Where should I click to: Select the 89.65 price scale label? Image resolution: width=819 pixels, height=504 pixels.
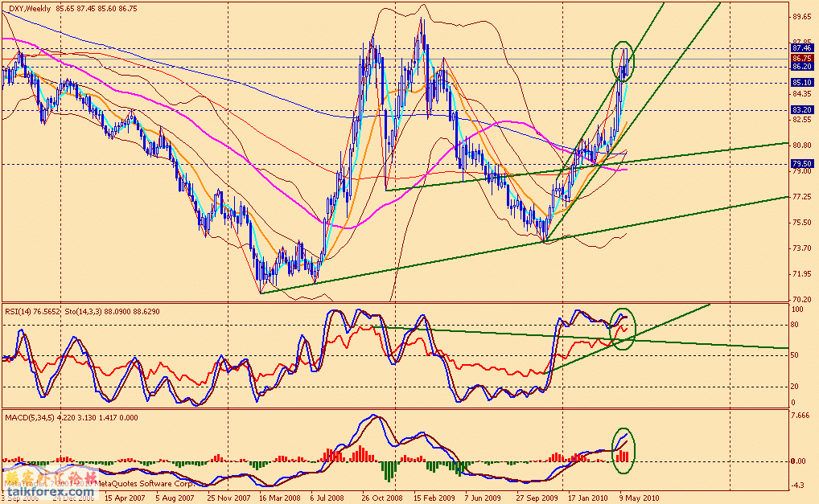point(802,17)
